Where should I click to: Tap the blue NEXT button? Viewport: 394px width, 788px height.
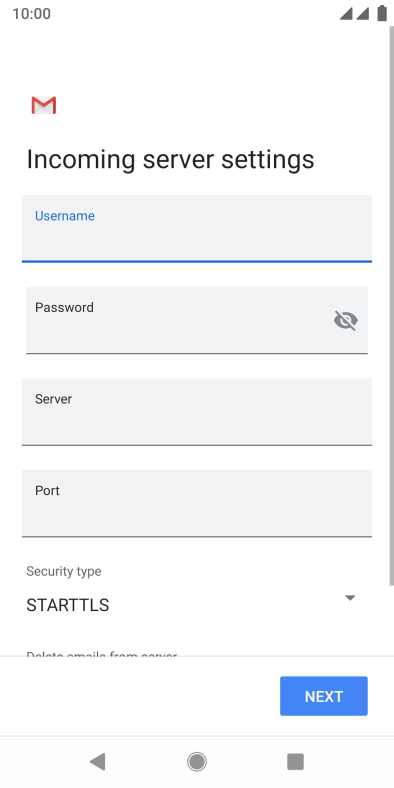[324, 696]
